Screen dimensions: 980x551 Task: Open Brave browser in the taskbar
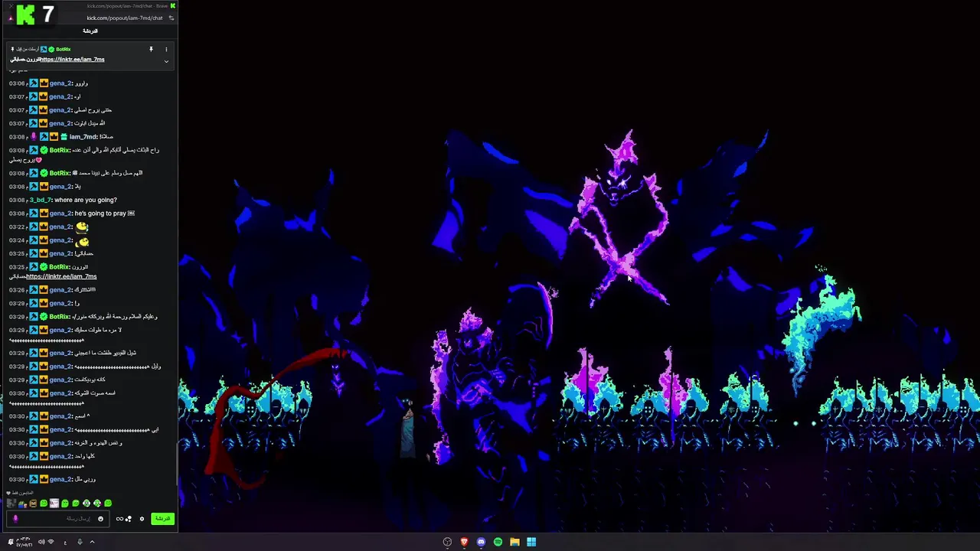[464, 542]
